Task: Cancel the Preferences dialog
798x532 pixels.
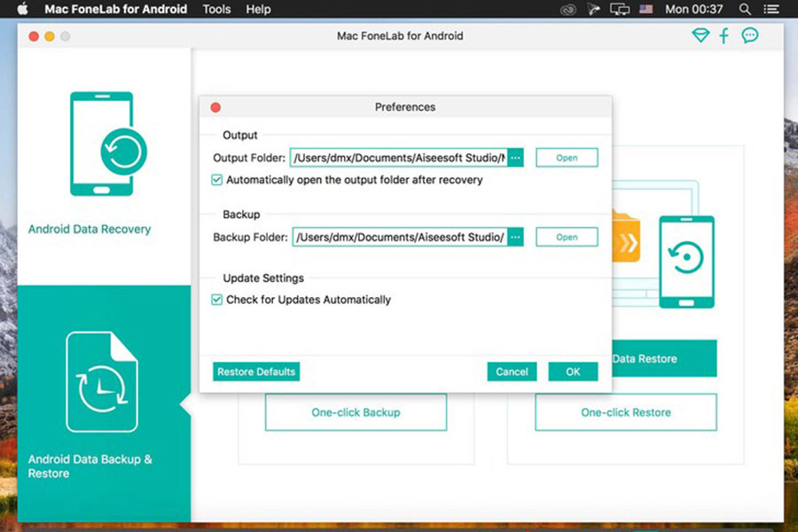Action: pos(512,372)
